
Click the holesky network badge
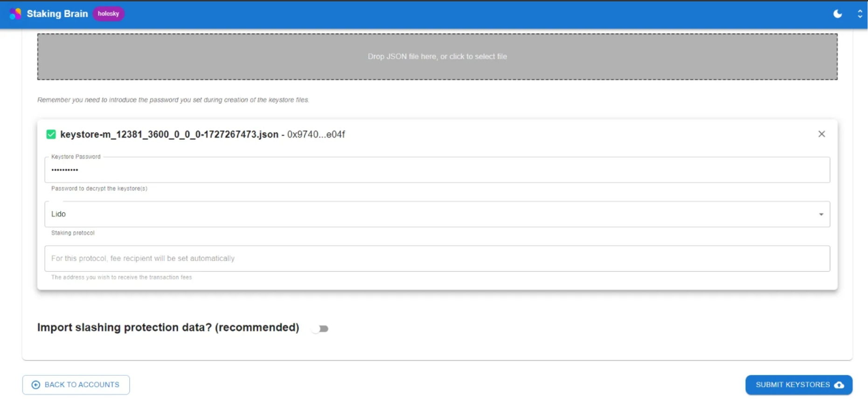tap(108, 14)
